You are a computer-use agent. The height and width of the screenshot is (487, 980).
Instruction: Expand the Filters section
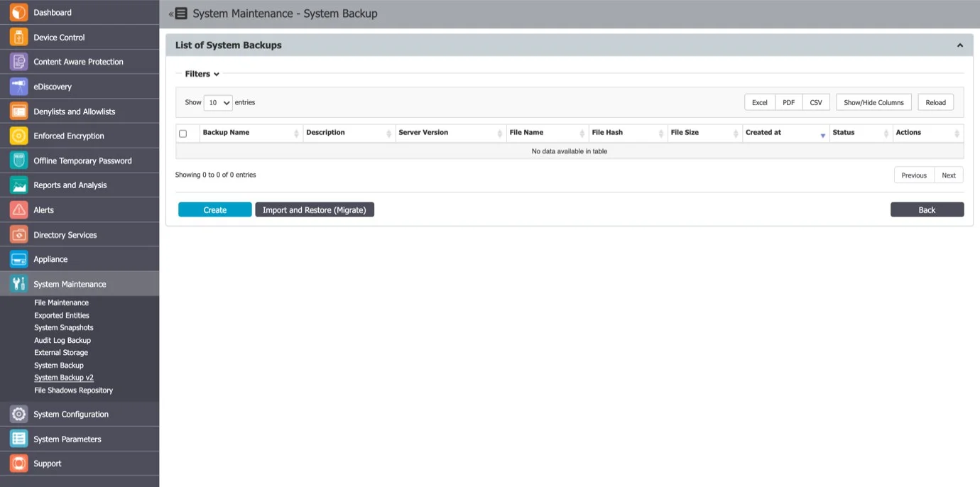pos(202,74)
